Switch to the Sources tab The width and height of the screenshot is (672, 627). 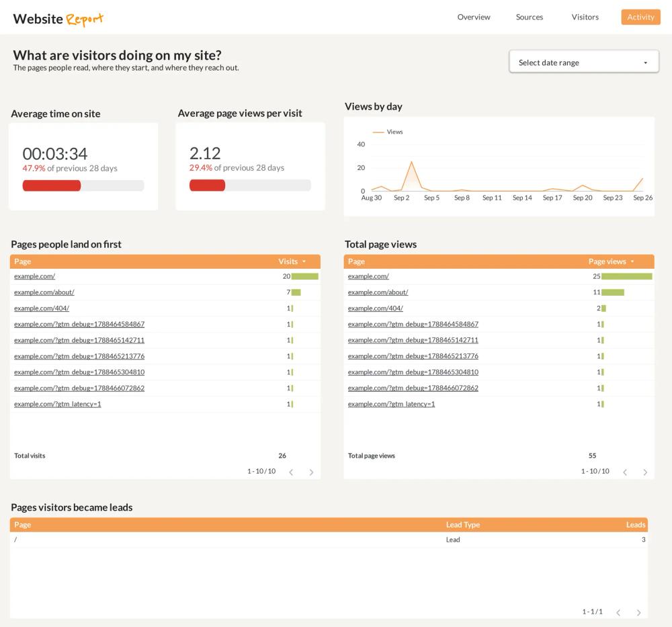click(x=530, y=17)
